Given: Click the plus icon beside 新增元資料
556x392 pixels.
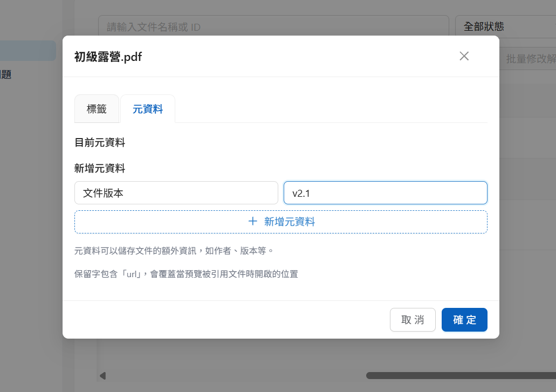Looking at the screenshot, I should tap(252, 222).
